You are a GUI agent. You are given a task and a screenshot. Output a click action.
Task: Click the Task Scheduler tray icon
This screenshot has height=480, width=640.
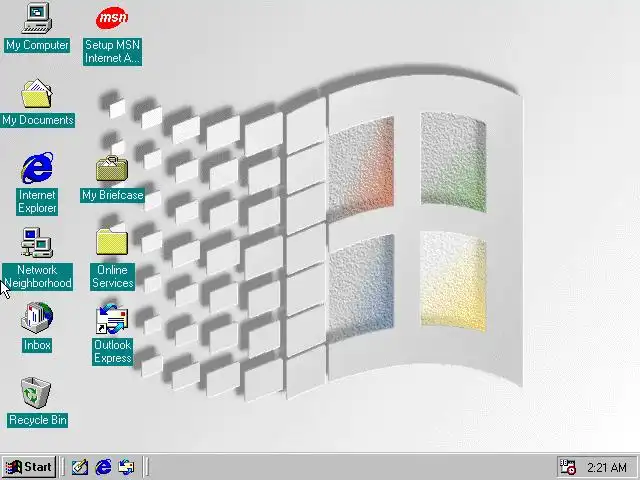coord(568,467)
